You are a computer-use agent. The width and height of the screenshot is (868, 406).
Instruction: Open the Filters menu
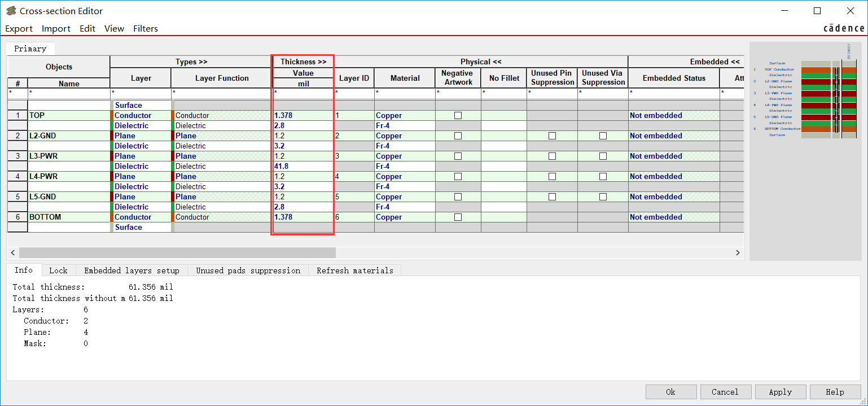146,29
